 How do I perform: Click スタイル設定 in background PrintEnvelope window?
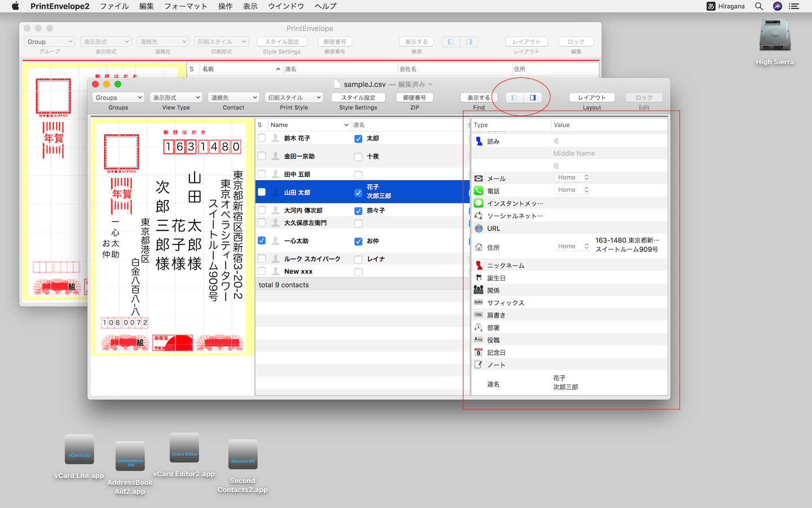tap(282, 42)
